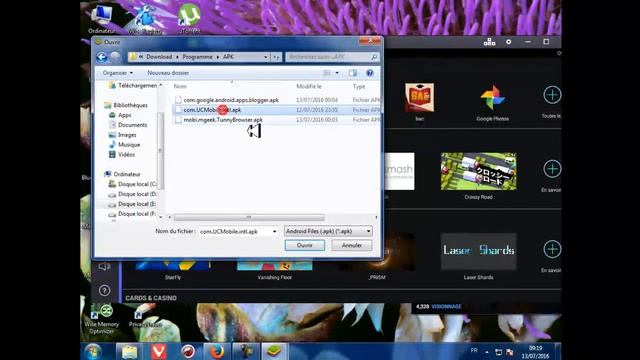The width and height of the screenshot is (640, 360).
Task: Open the Crossy Road game thumbnail
Action: coord(478,171)
